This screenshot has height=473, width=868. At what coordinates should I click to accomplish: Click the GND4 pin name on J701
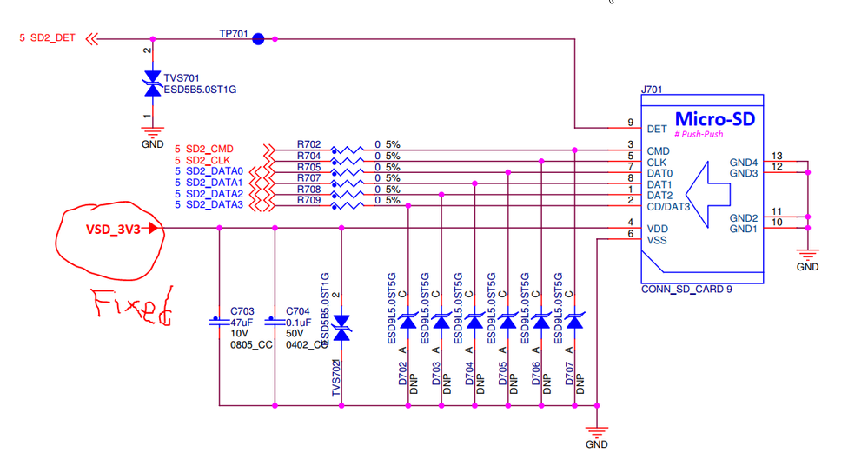744,163
